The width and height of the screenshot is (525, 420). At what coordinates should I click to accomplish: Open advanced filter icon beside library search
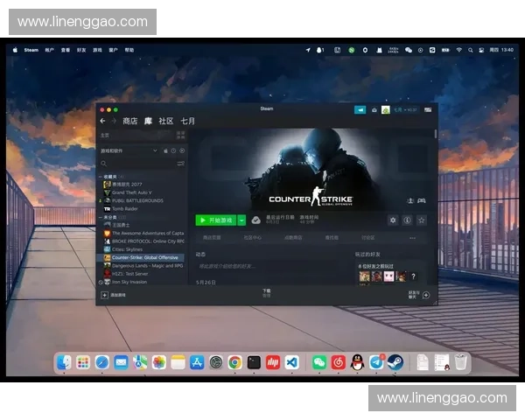coord(181,164)
